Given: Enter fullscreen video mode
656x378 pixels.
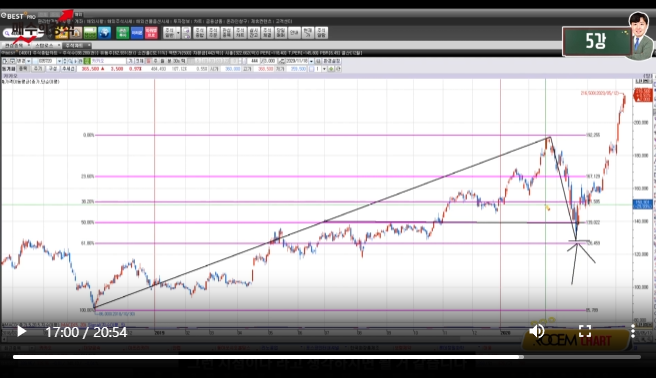Looking at the screenshot, I should click(585, 331).
